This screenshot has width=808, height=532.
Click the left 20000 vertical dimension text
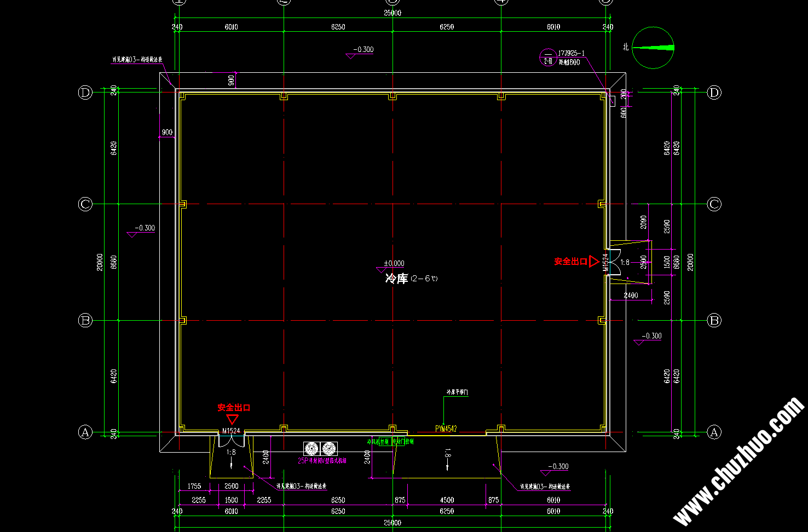coord(100,262)
